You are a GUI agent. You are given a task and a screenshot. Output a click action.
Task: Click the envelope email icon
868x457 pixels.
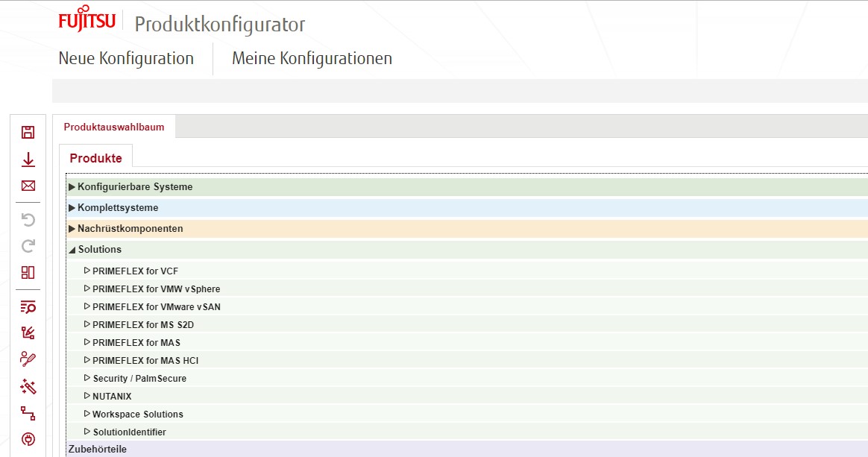pyautogui.click(x=28, y=186)
